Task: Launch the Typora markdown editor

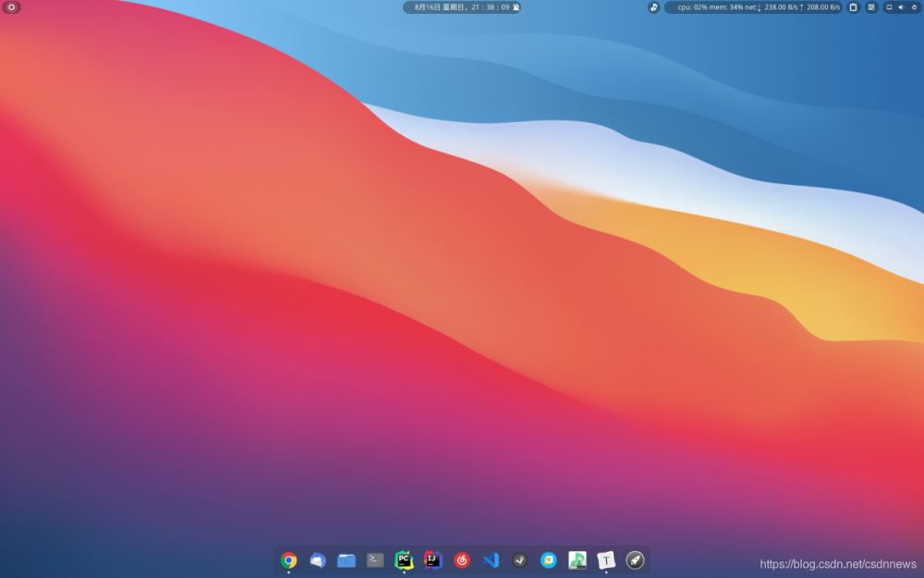Action: [x=608, y=560]
